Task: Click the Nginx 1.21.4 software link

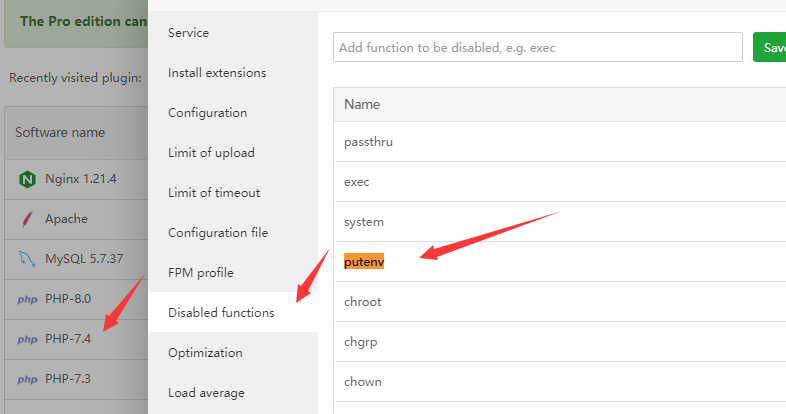Action: [x=81, y=179]
